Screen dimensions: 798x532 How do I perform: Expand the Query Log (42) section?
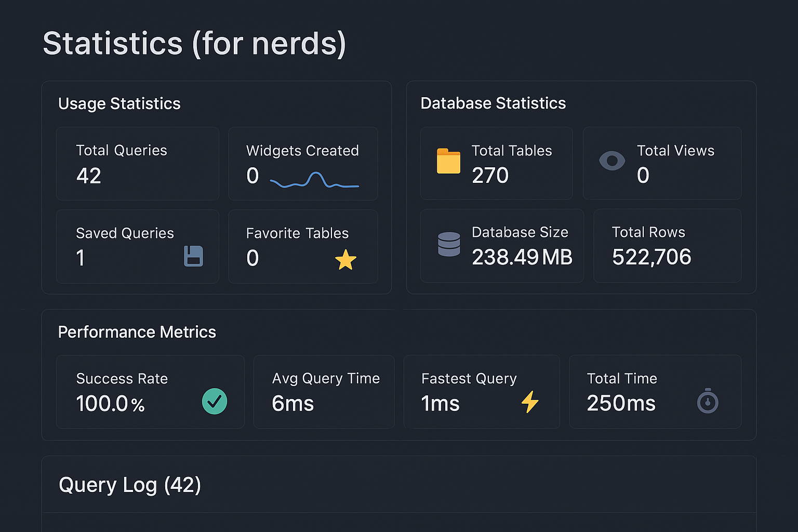point(130,485)
